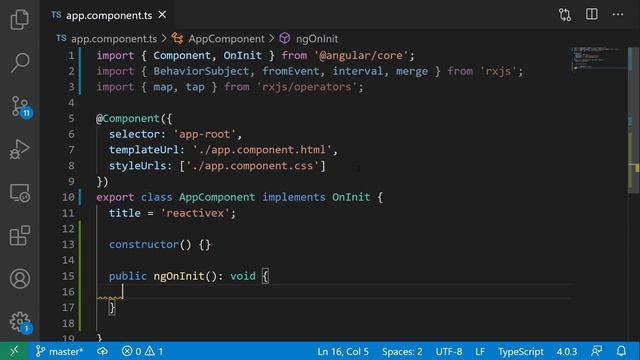Change the TypeScript language mode

point(520,351)
